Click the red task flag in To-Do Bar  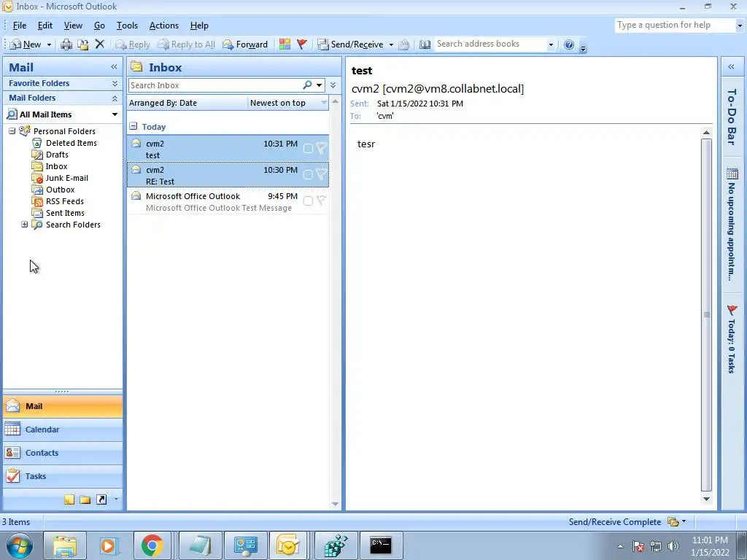click(732, 310)
